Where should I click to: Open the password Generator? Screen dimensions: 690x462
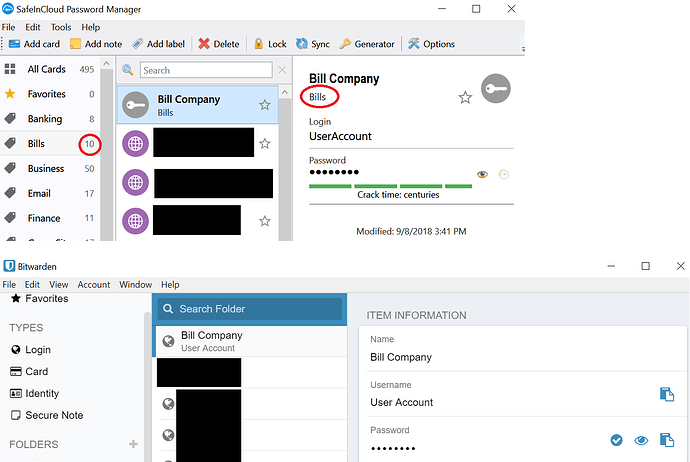(367, 44)
